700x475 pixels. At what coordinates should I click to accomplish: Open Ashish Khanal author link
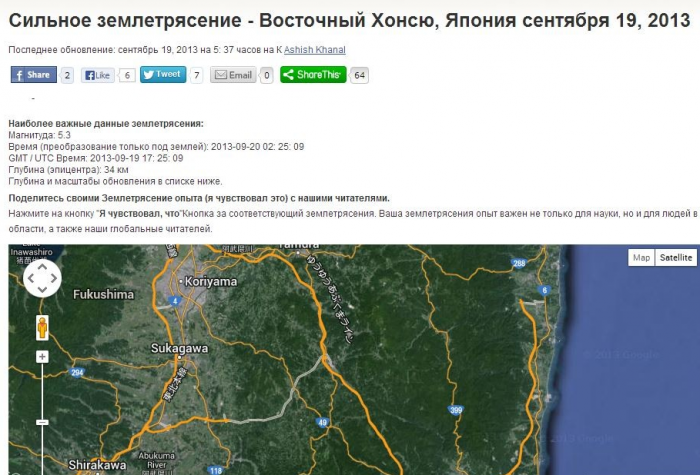(x=313, y=50)
